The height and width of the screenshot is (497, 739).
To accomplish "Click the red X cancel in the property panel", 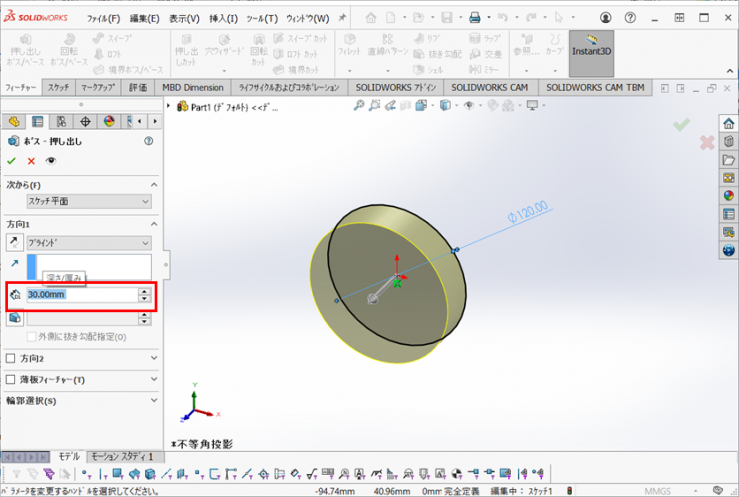I will click(31, 160).
